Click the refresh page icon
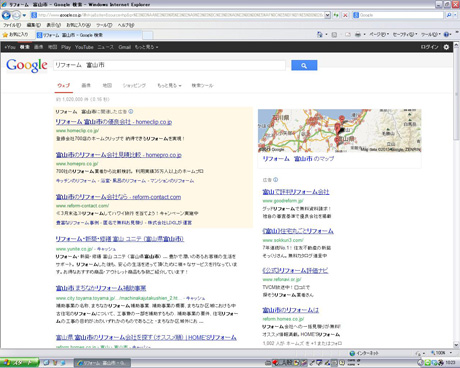 pos(336,15)
